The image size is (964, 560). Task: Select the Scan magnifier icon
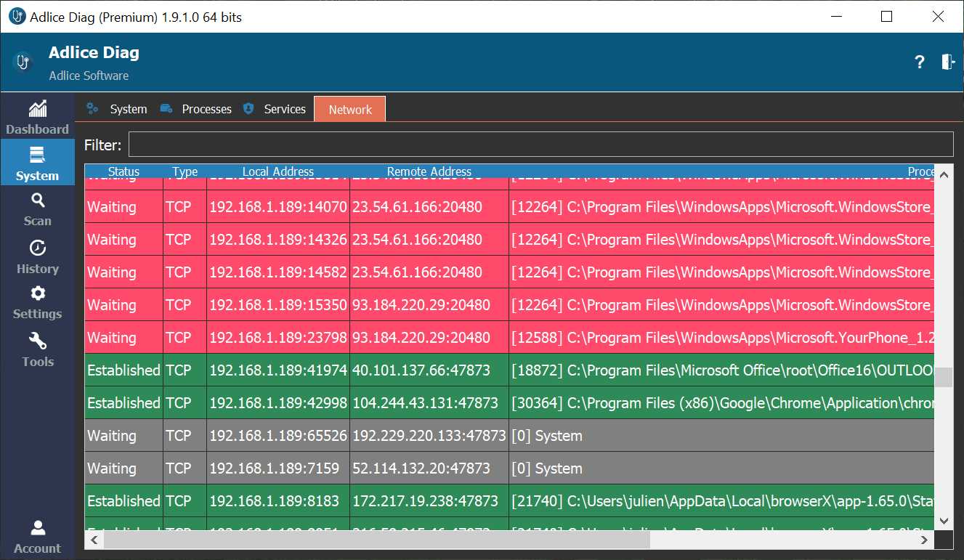click(x=38, y=200)
